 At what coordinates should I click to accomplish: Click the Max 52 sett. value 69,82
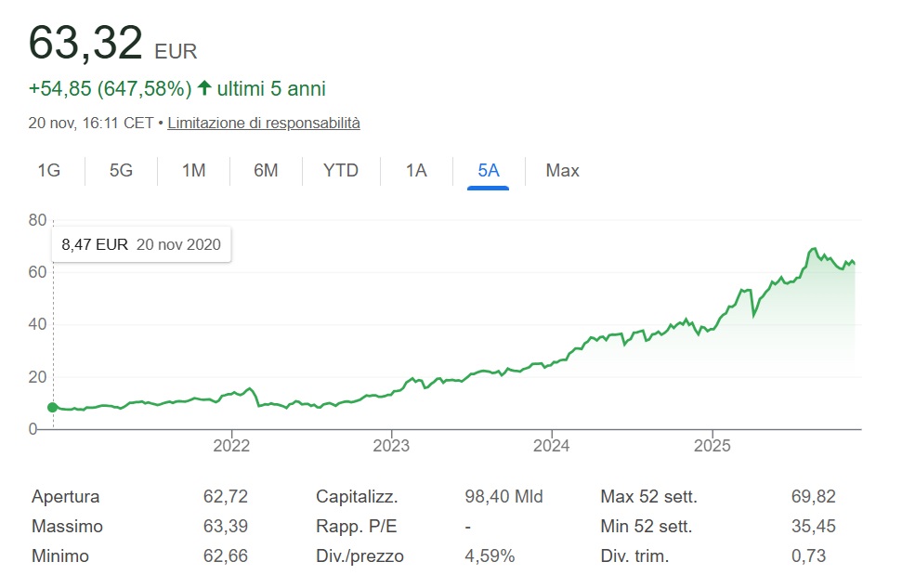pyautogui.click(x=813, y=497)
